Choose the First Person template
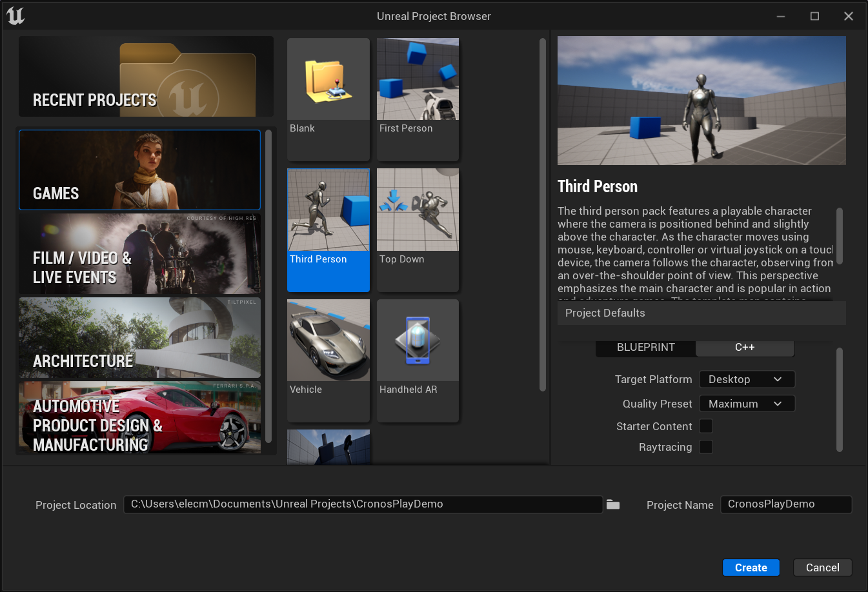This screenshot has width=868, height=592. pos(418,98)
